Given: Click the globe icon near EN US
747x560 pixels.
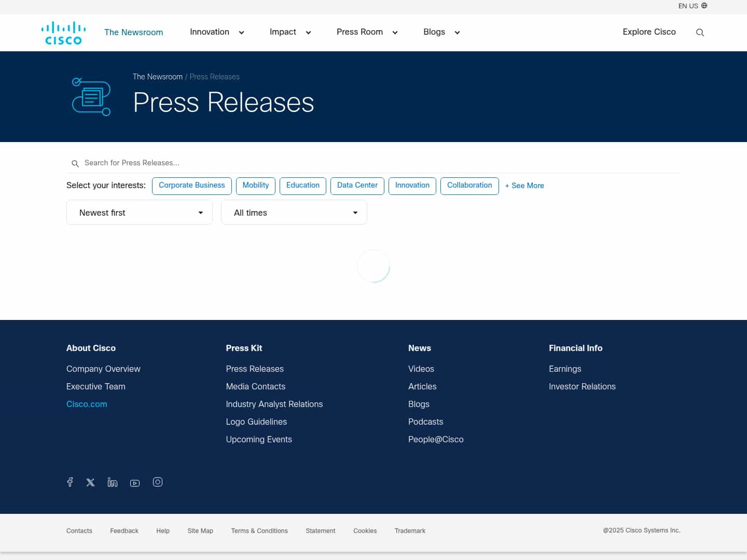Looking at the screenshot, I should pos(703,6).
